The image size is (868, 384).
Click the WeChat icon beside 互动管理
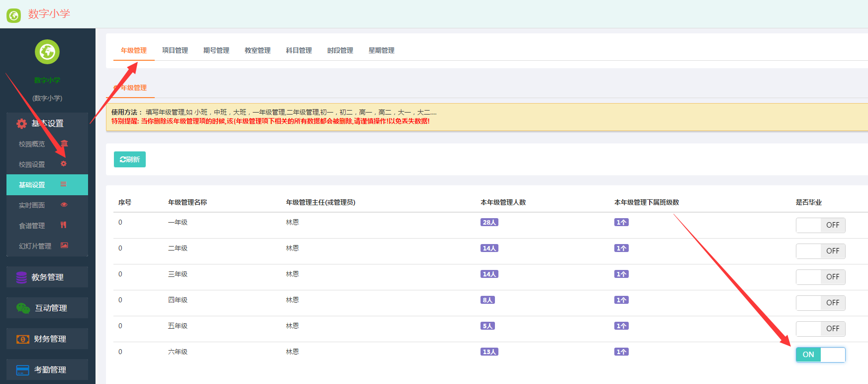coord(23,308)
